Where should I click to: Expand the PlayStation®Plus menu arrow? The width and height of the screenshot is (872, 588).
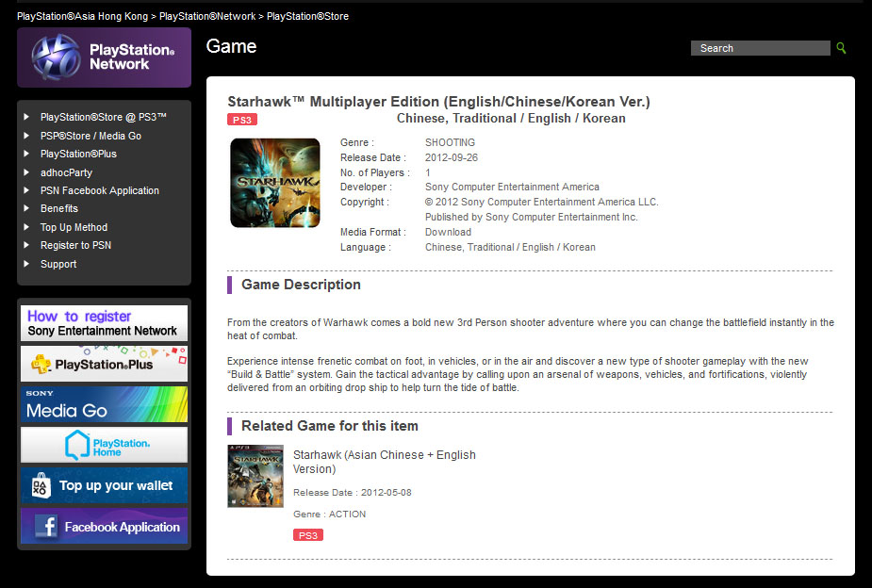pyautogui.click(x=26, y=154)
